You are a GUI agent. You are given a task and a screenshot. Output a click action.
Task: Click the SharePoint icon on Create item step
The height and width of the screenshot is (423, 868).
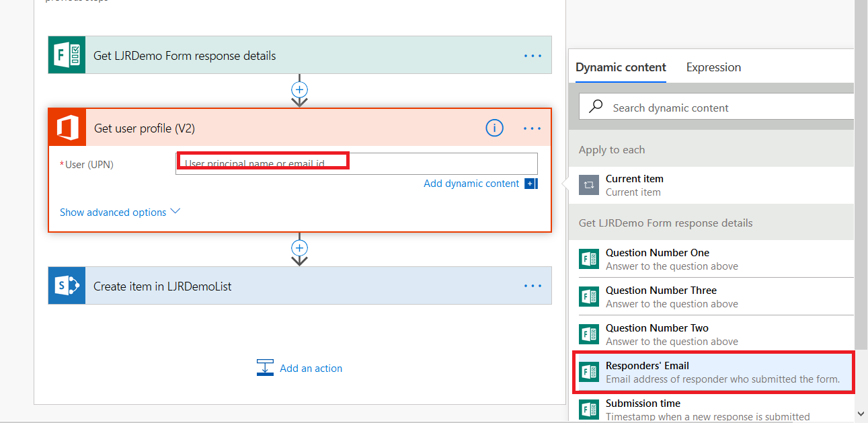(67, 286)
